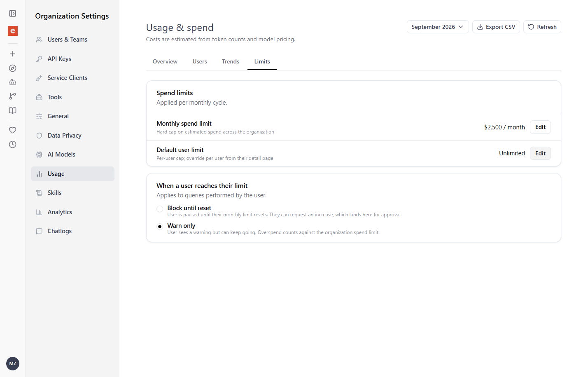Image resolution: width=588 pixels, height=377 pixels.
Task: Open Skills settings page
Action: click(x=72, y=193)
